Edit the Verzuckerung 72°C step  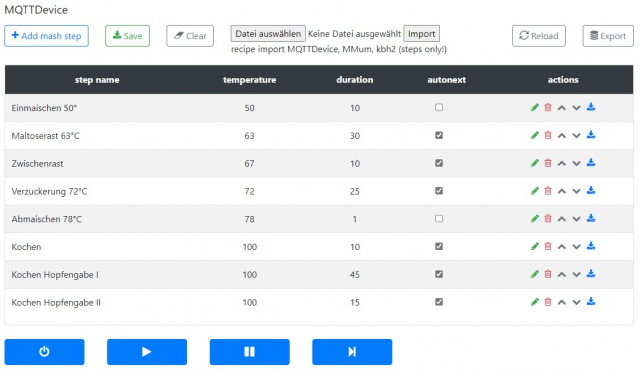pos(535,191)
